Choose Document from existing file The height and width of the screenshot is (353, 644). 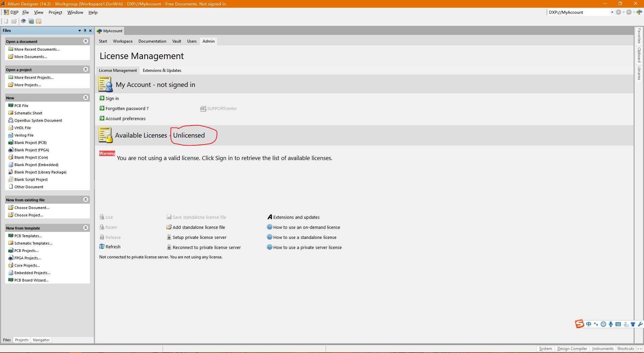(x=32, y=208)
